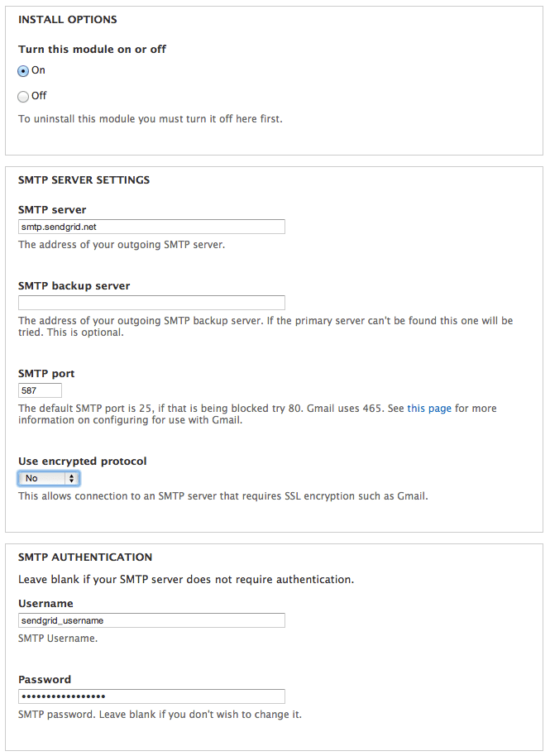Click the SMTP server field
550x756 pixels.
[151, 226]
